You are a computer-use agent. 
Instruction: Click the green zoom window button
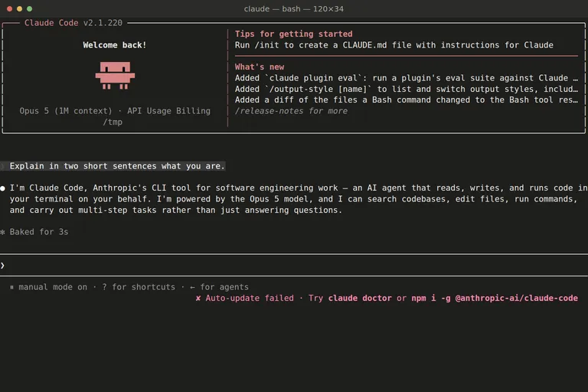tap(29, 8)
